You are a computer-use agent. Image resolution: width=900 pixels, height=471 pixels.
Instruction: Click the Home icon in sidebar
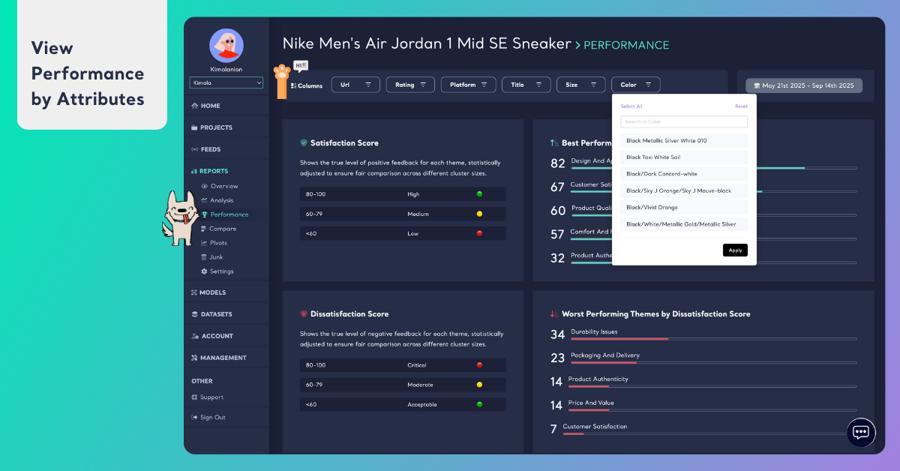(x=195, y=106)
